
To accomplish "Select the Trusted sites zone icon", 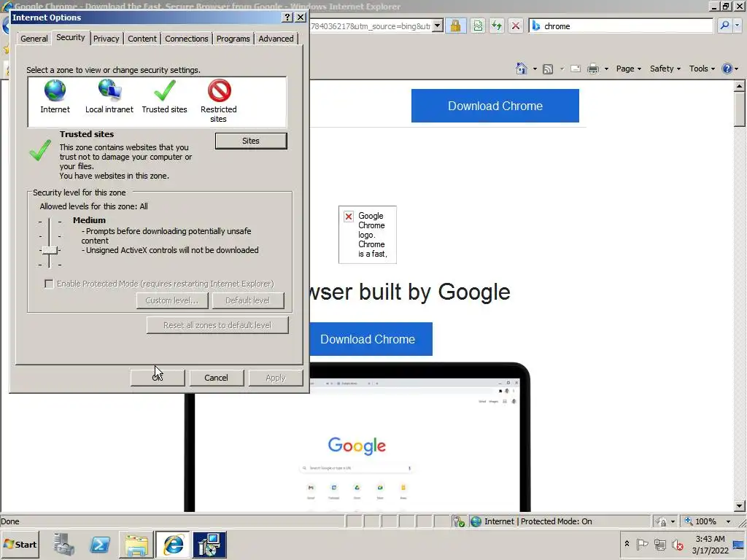I will click(x=164, y=90).
